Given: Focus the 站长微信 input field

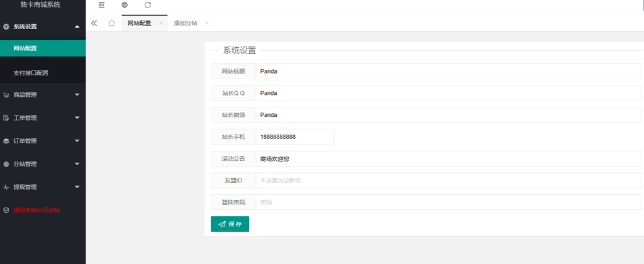Looking at the screenshot, I should pyautogui.click(x=448, y=115).
